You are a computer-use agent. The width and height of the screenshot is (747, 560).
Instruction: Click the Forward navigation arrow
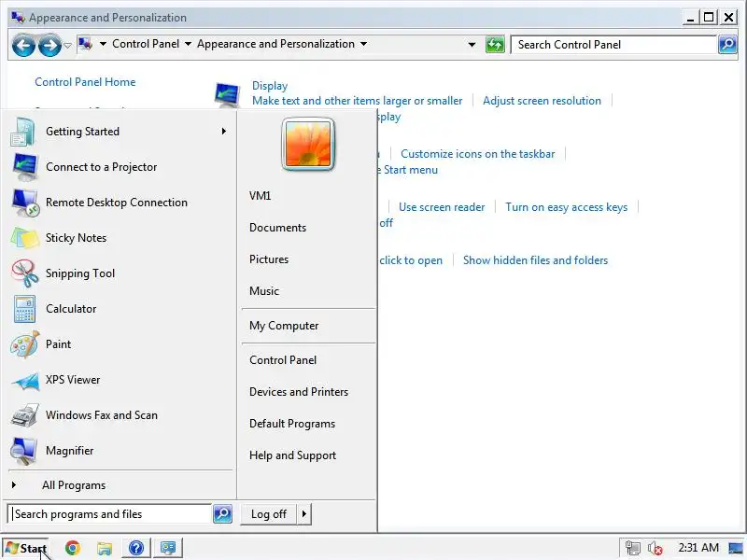pos(49,46)
